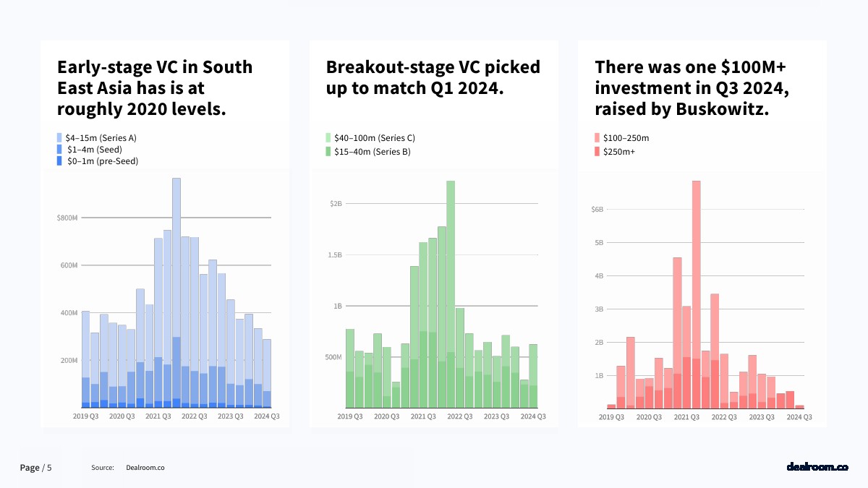
Task: Click the $800M gridline label
Action: pyautogui.click(x=67, y=218)
